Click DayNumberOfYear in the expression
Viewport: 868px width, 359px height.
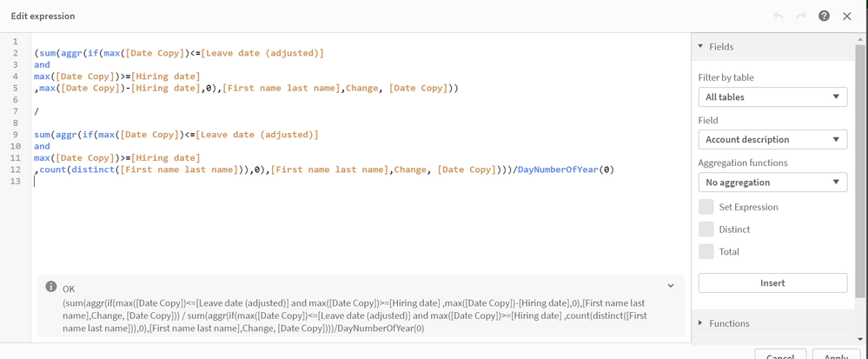pyautogui.click(x=558, y=170)
